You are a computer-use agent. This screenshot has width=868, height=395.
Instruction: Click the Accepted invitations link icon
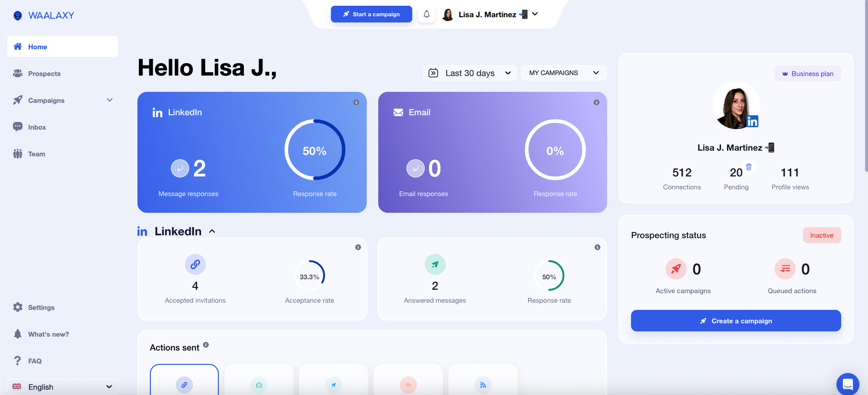195,264
